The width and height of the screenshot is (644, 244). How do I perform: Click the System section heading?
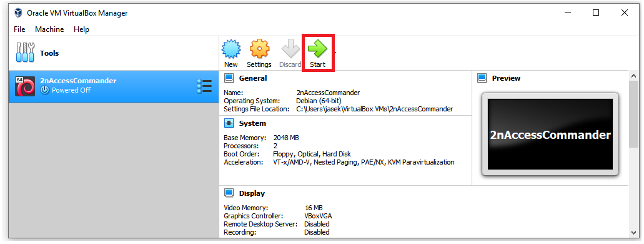point(252,123)
